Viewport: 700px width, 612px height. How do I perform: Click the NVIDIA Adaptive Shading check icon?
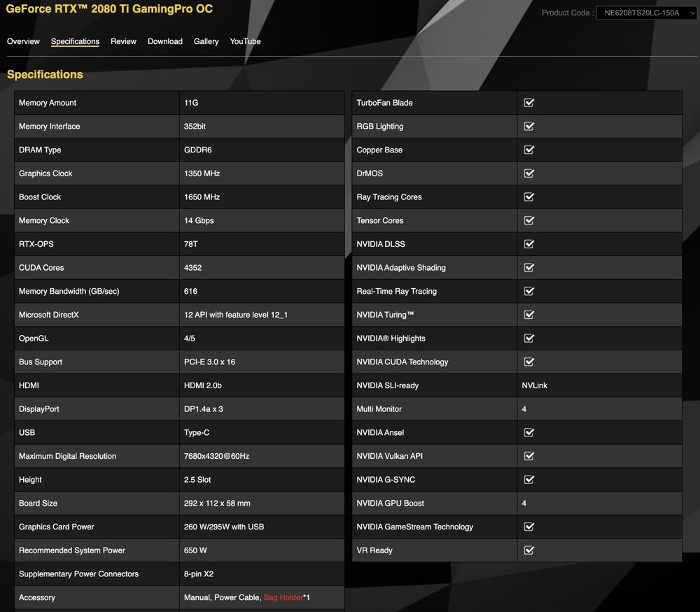[x=529, y=268]
